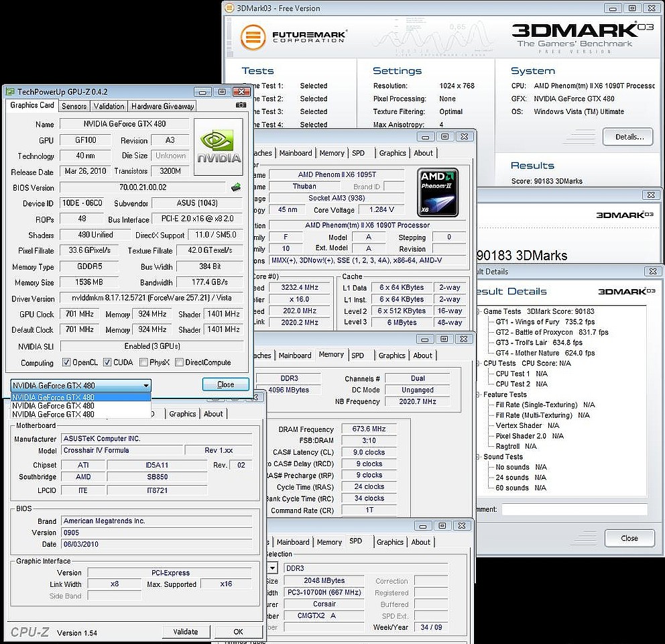Click the Crosshair IV Formula model field
The width and height of the screenshot is (665, 644).
pyautogui.click(x=123, y=450)
